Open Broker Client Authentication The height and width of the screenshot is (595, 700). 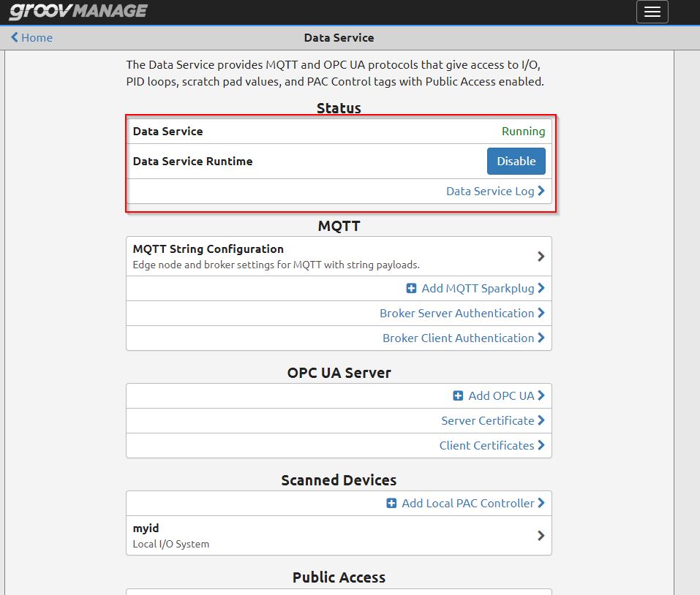point(458,338)
